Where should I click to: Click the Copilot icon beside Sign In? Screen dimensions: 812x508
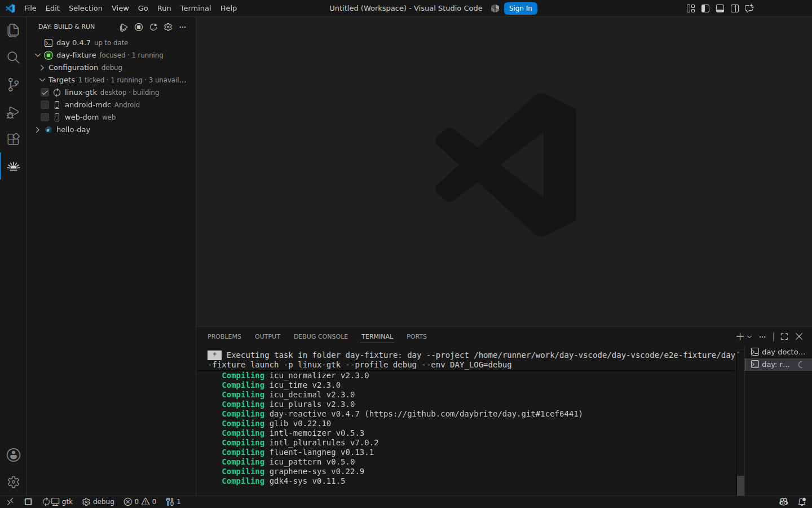[495, 8]
